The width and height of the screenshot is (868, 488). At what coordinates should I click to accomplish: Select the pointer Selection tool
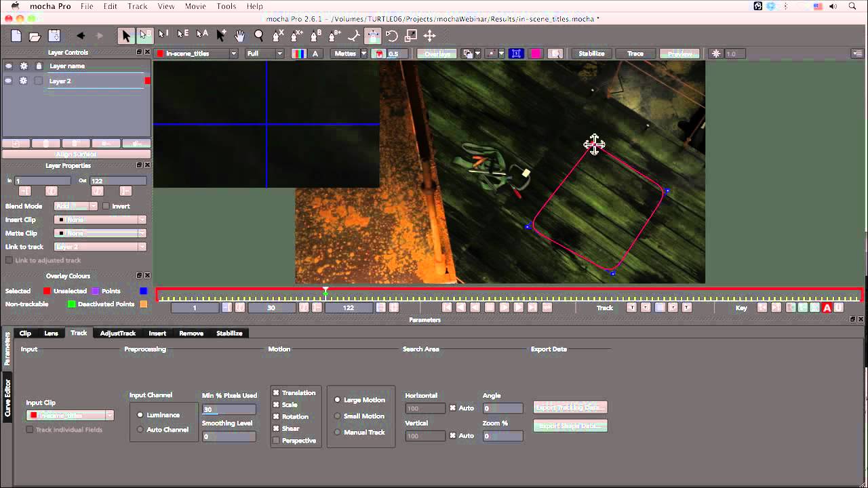coord(125,36)
